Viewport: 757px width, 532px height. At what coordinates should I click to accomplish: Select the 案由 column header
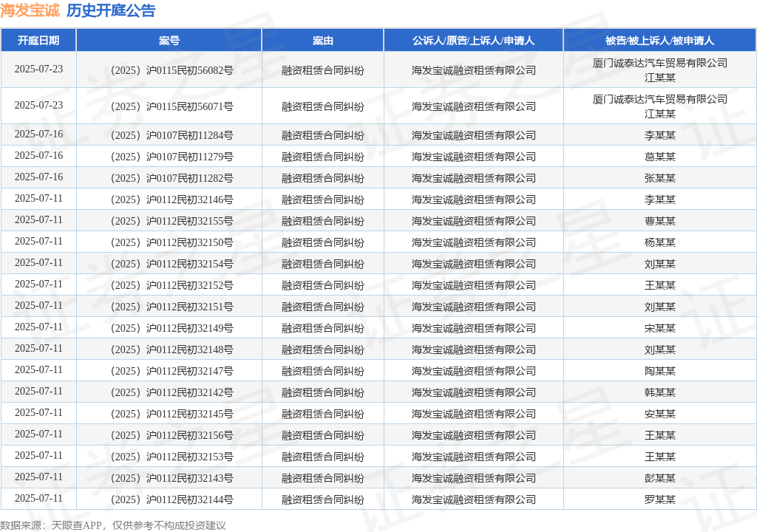pyautogui.click(x=322, y=41)
